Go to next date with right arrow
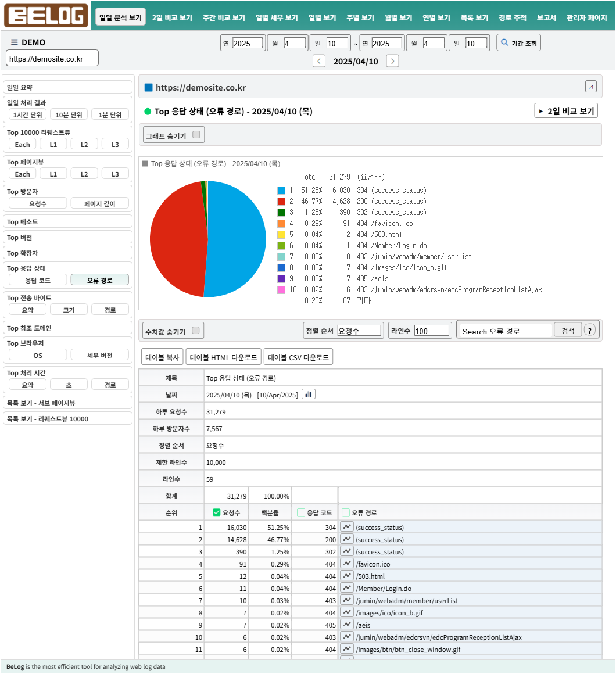 click(392, 61)
